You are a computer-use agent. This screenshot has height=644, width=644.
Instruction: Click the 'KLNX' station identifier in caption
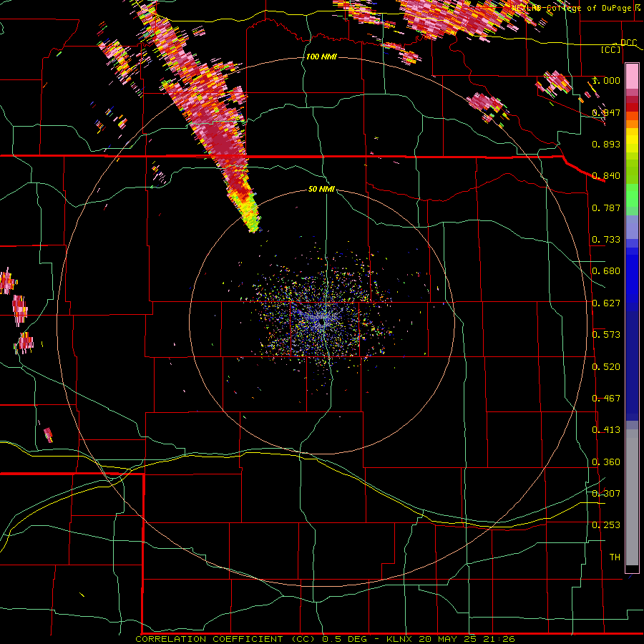click(400, 639)
